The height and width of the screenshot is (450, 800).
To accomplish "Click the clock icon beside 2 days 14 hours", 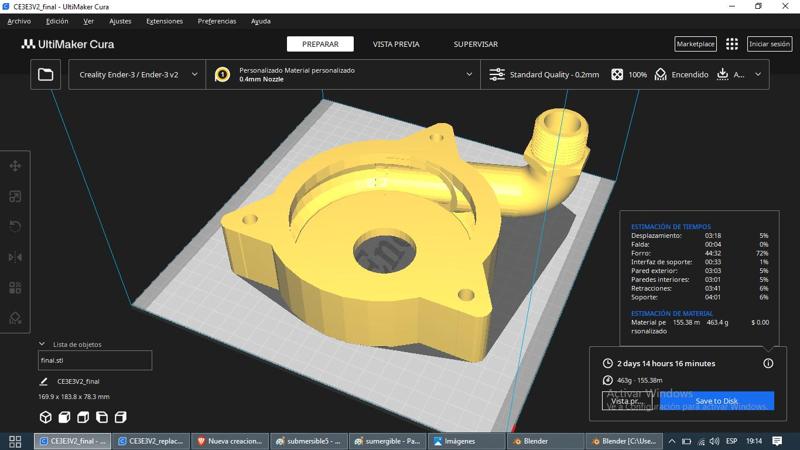I will pyautogui.click(x=607, y=363).
